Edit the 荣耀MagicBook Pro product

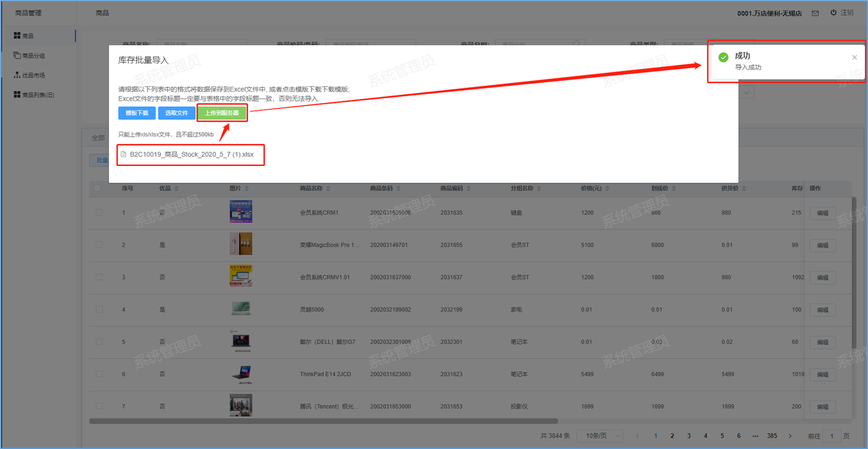(822, 245)
